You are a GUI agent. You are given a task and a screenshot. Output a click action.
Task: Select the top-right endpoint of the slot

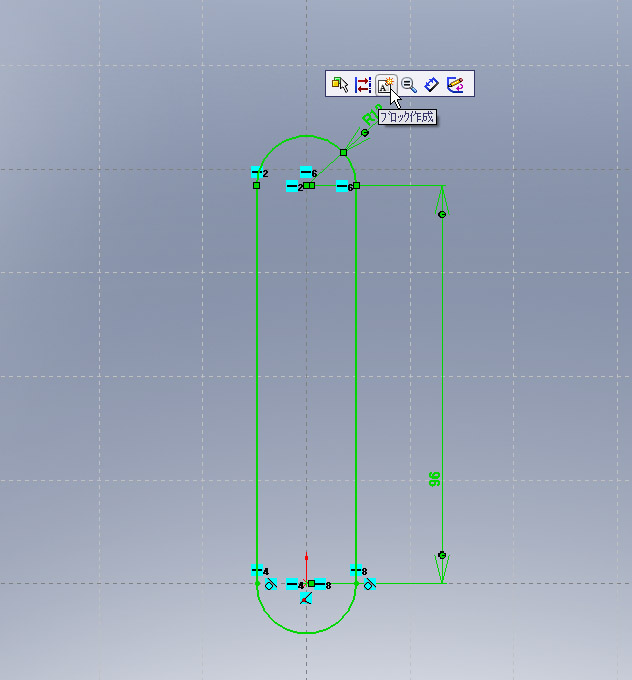point(356,185)
